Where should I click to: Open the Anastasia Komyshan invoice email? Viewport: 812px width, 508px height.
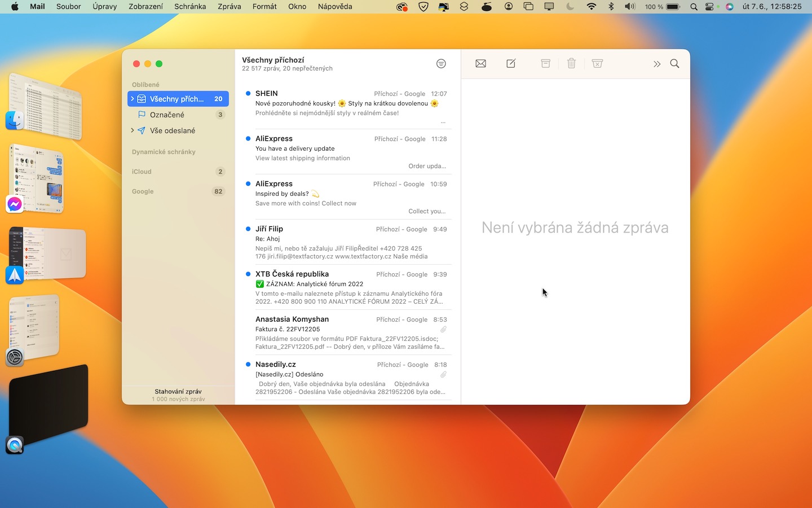tap(347, 332)
